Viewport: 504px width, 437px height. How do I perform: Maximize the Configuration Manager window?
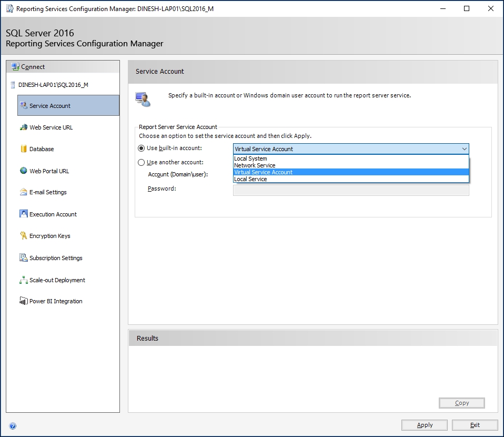tap(467, 9)
